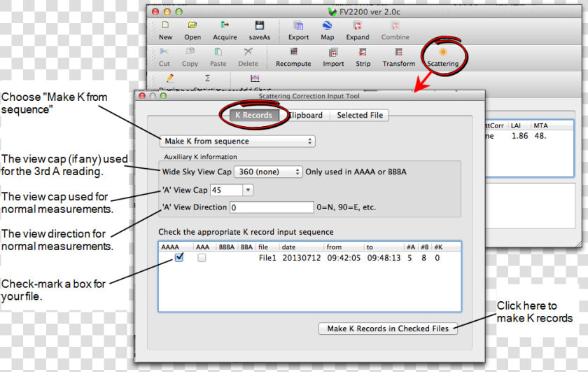Click the 'A' View Direction input field
The width and height of the screenshot is (588, 372).
272,207
